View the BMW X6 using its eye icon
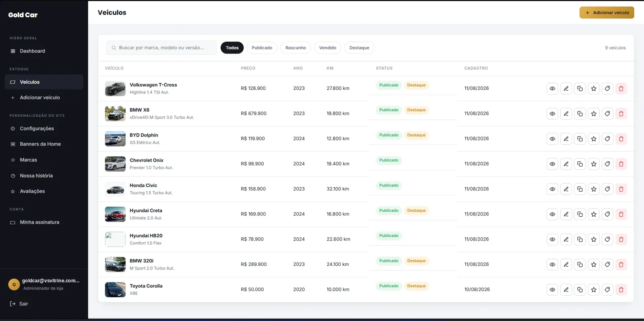 tap(552, 114)
